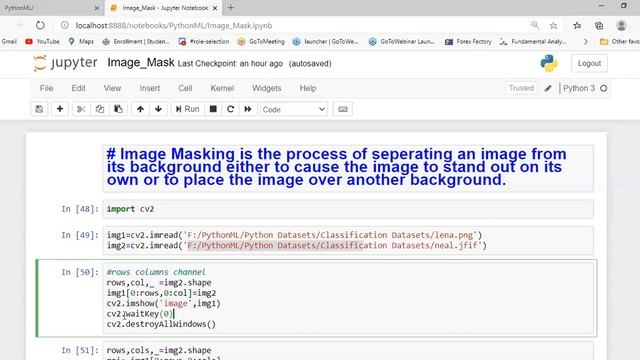
Task: Open the Edit menu
Action: tap(78, 88)
